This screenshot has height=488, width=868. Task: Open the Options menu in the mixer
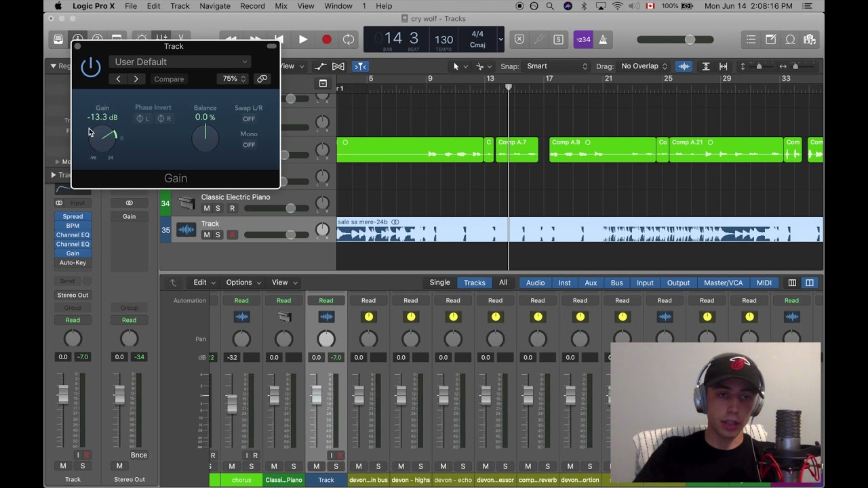[x=243, y=283]
